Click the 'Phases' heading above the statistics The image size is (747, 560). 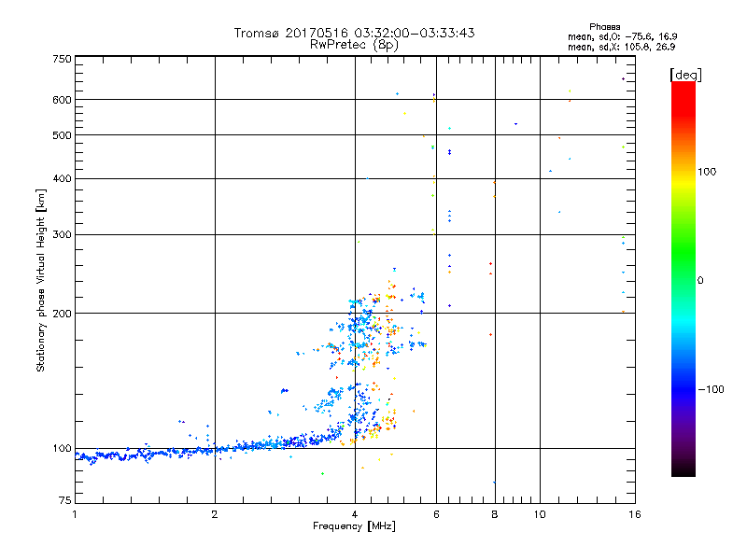click(x=604, y=27)
